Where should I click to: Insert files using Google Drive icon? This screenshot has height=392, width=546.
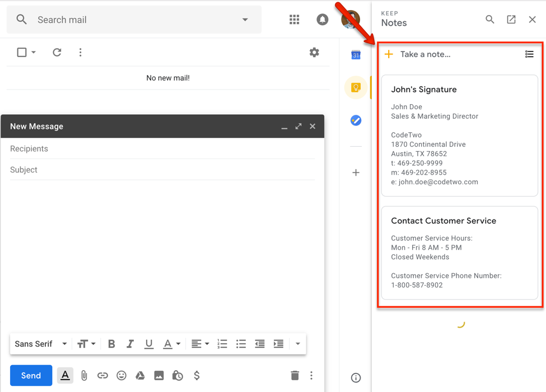point(140,376)
